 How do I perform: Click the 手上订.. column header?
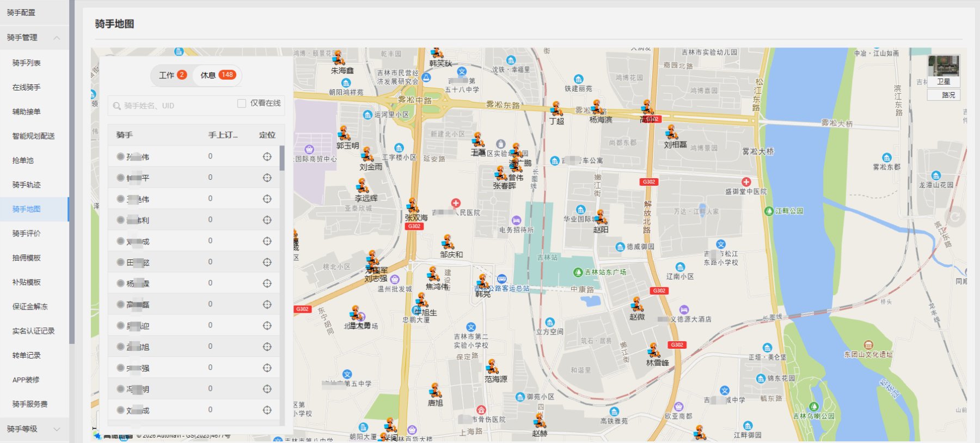point(223,135)
